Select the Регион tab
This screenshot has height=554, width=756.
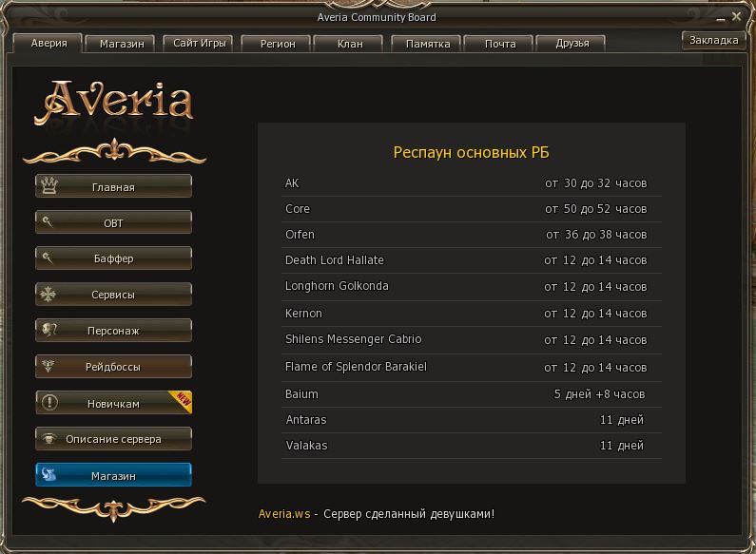277,44
